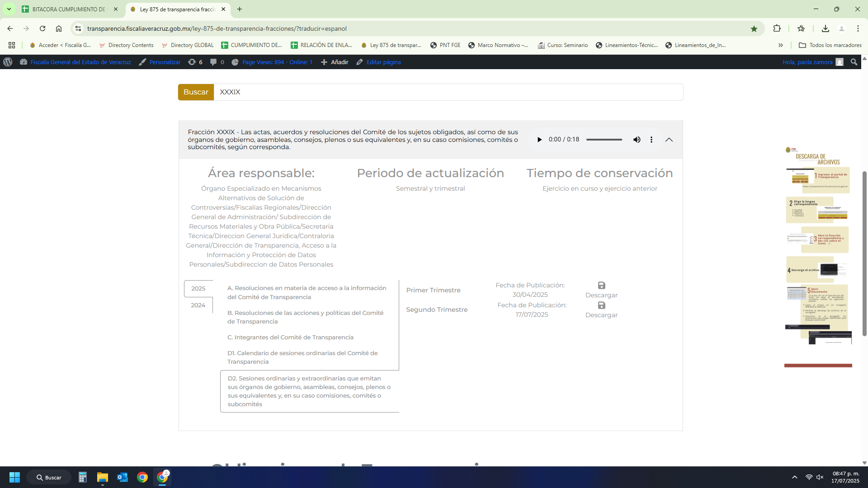Screen dimensions: 868x488
Task: Expand hidden bookmarks overflow chevron
Action: point(780,45)
